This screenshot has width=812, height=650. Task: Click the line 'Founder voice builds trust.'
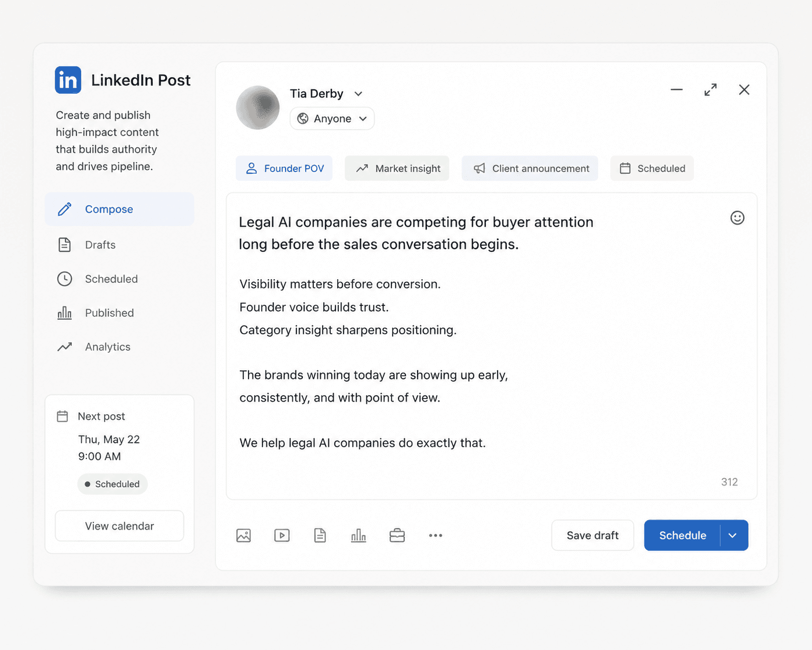[314, 307]
